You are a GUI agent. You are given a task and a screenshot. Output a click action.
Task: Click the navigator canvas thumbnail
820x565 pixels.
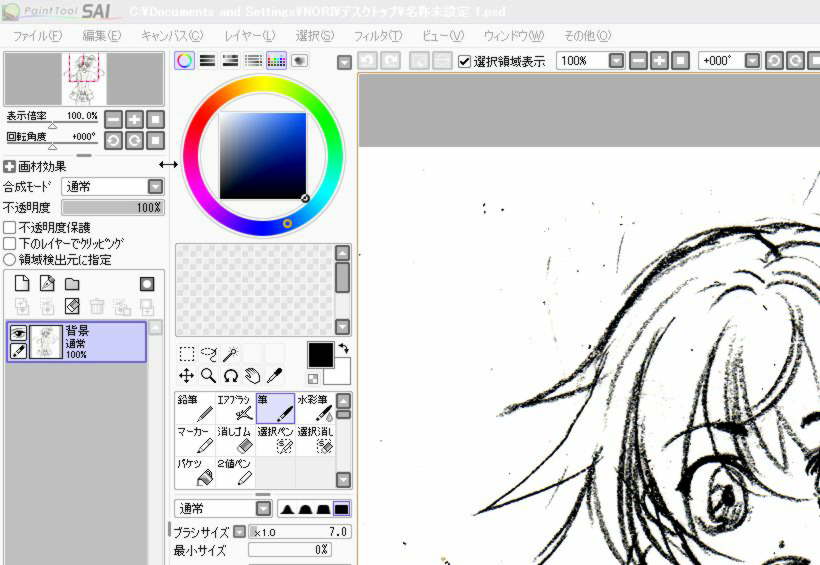[x=84, y=79]
